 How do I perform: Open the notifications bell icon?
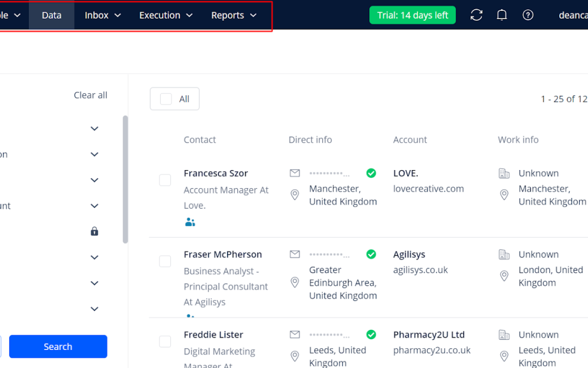click(x=502, y=15)
